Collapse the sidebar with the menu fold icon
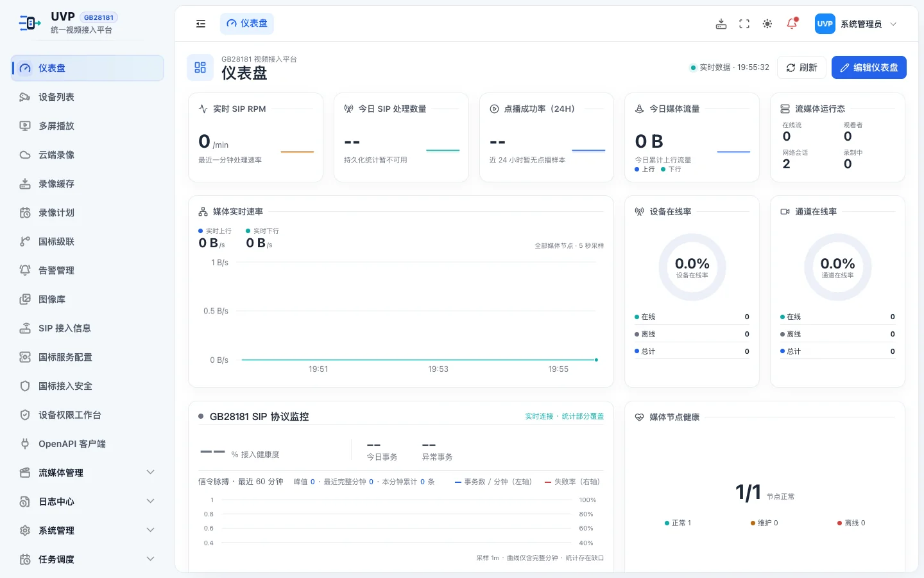Screen dimensions: 924x578 [201, 24]
